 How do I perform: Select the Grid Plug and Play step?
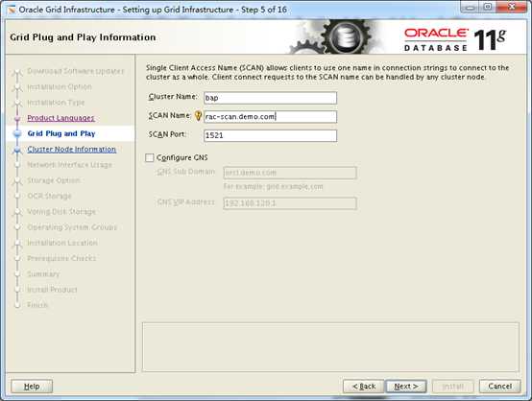pos(61,133)
